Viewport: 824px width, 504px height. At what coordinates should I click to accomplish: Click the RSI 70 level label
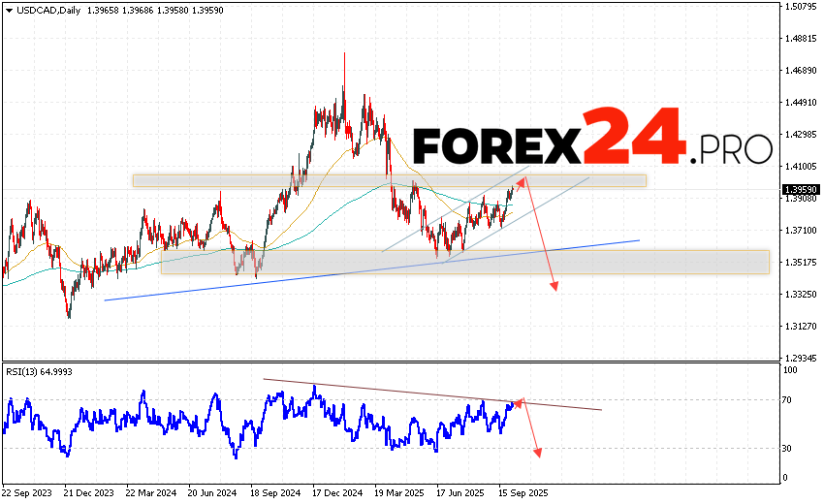[790, 399]
